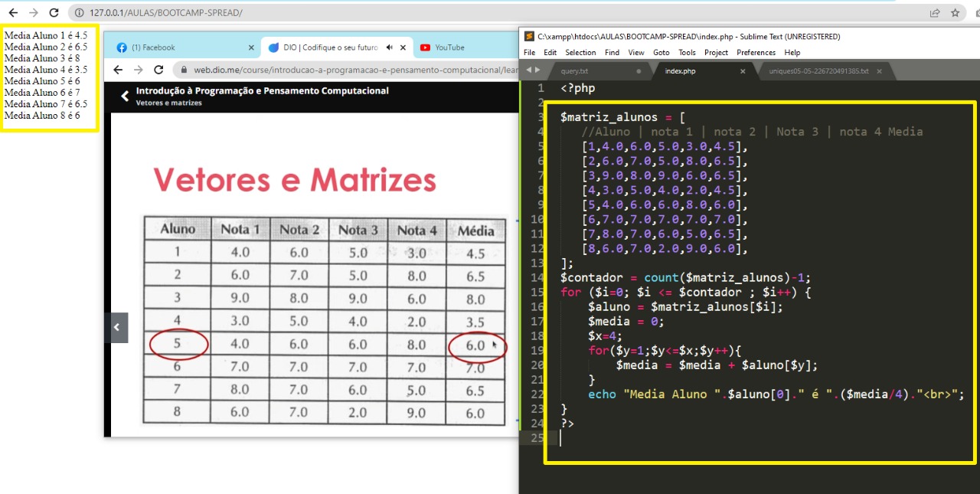Go to previous slide with left arrow
Screen dimensions: 980x494
click(x=116, y=327)
